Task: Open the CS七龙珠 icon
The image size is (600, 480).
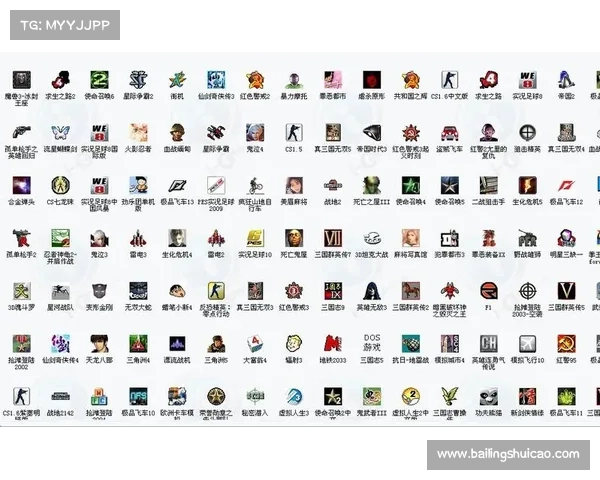Action: 60,185
